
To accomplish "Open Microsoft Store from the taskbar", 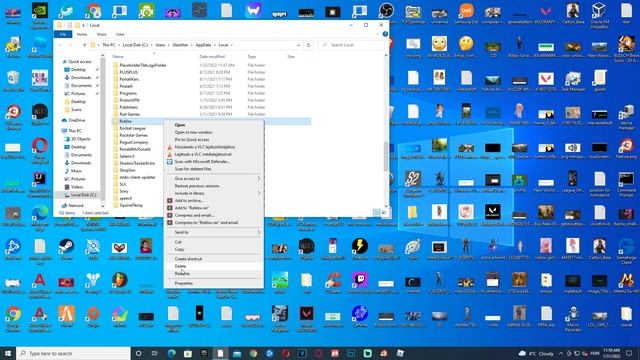I will [x=188, y=353].
